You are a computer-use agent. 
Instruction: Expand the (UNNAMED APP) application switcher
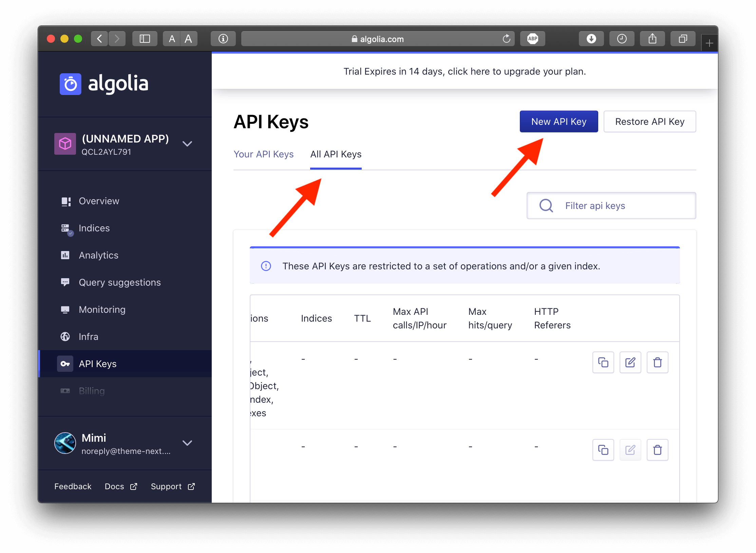(187, 144)
